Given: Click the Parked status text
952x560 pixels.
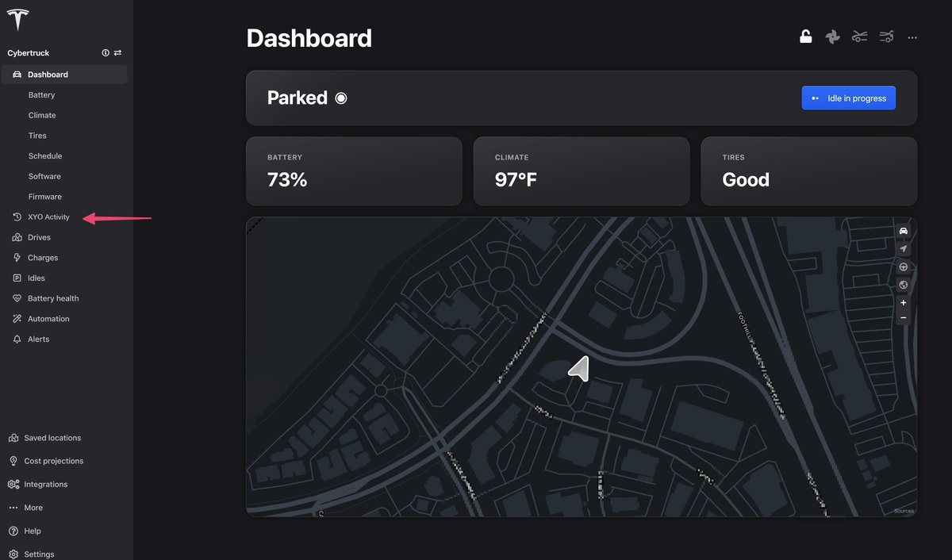Looking at the screenshot, I should pyautogui.click(x=297, y=98).
